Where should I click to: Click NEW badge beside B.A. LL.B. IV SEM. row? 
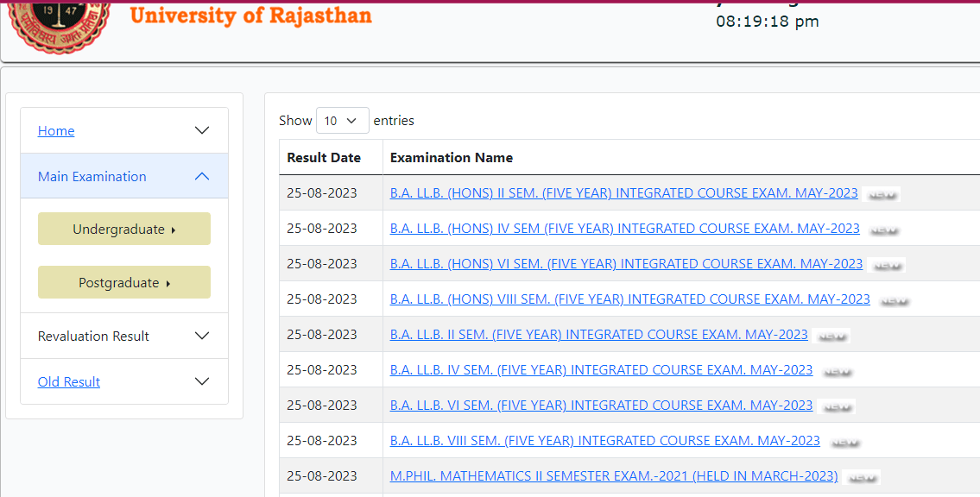[837, 372]
